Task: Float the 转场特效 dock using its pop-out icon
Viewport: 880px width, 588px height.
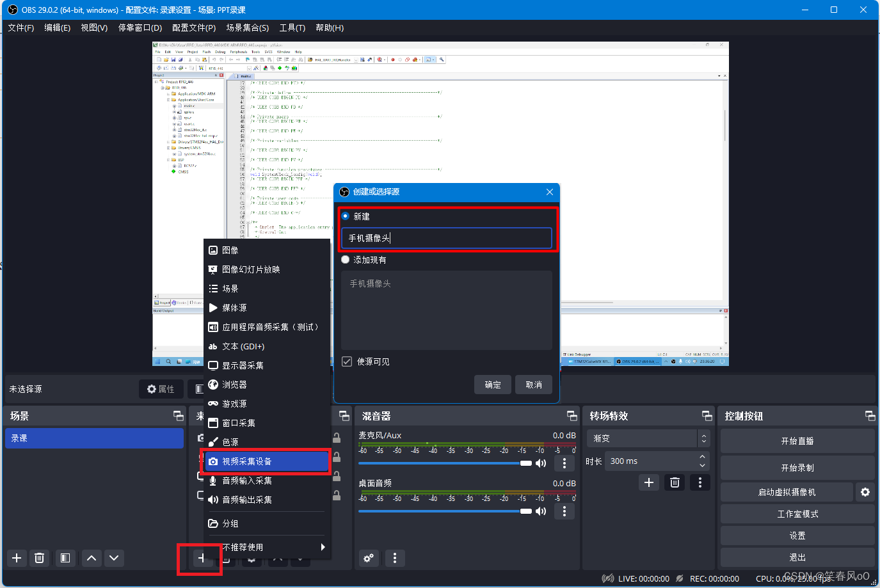Action: pos(707,416)
